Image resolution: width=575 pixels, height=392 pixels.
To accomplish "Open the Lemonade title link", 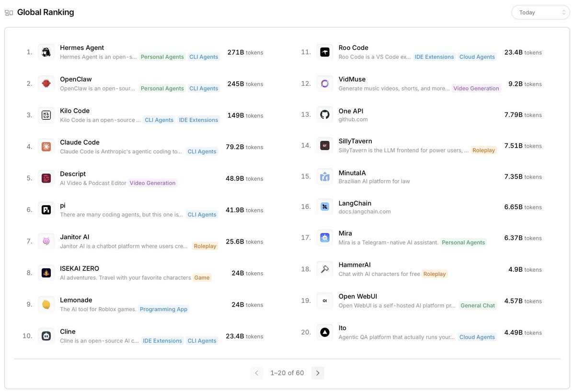I will [x=76, y=300].
